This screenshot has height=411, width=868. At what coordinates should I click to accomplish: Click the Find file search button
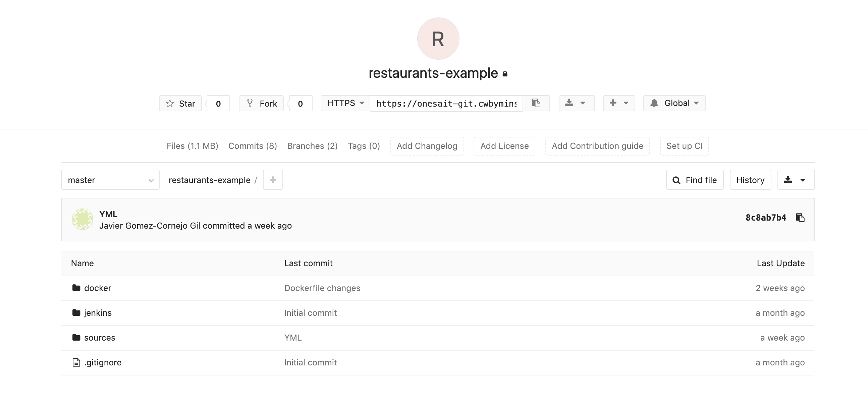695,180
